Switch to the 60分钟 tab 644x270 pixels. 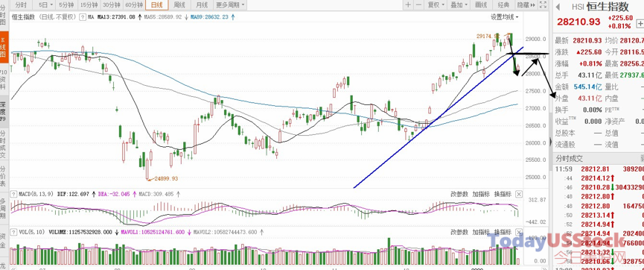click(x=134, y=5)
